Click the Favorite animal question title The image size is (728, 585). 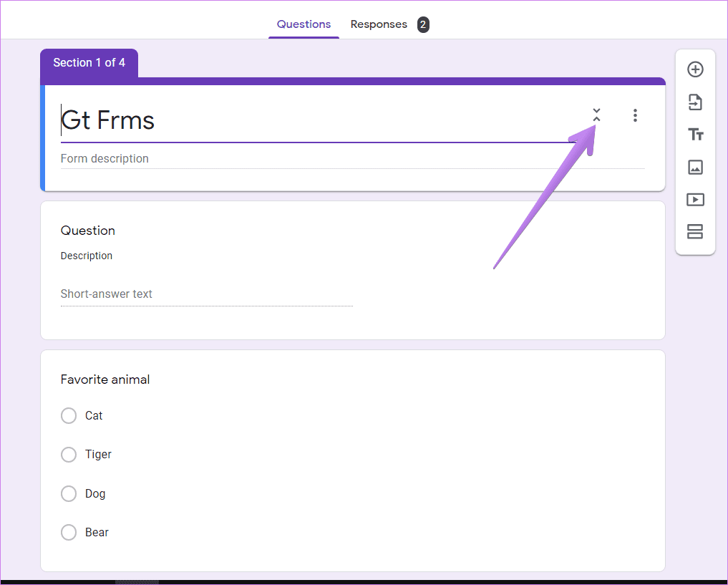pos(105,379)
